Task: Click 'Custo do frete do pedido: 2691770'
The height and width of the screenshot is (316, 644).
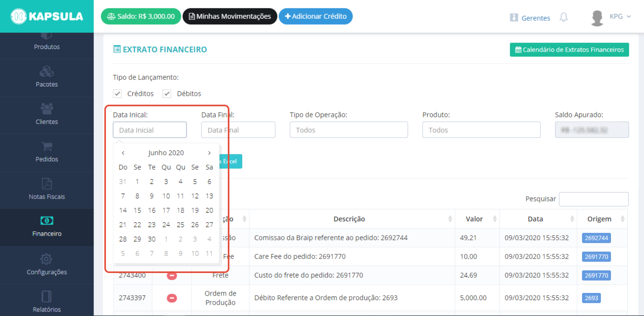Action: pyautogui.click(x=309, y=275)
